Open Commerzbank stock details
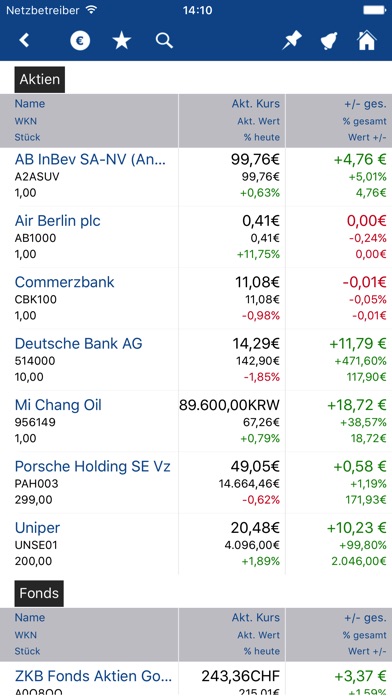The image size is (392, 696). [196, 299]
